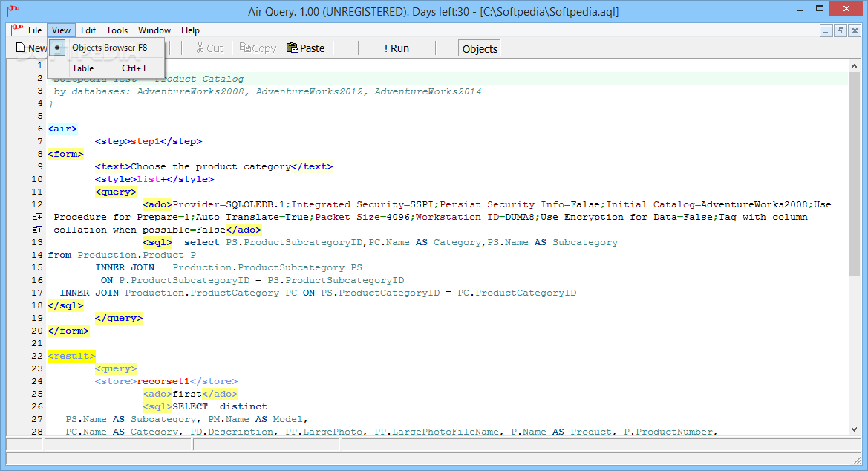The width and height of the screenshot is (868, 471).
Task: Open the Tools menu
Action: (x=117, y=30)
